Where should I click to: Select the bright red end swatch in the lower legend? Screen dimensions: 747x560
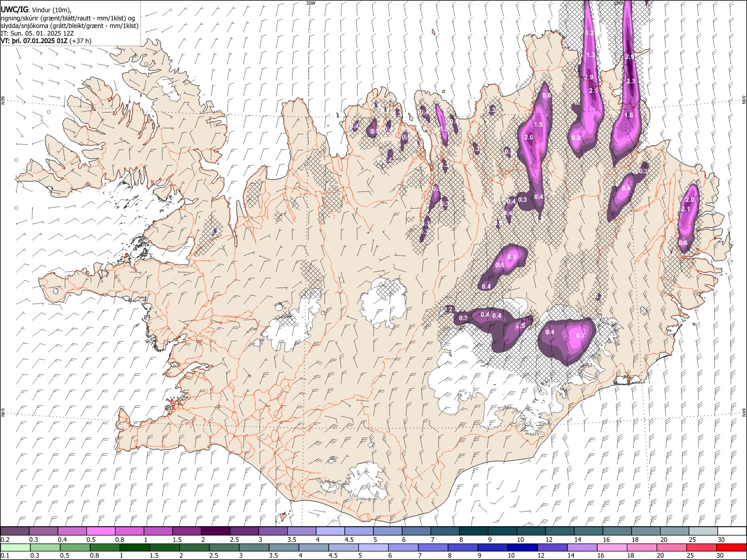point(732,547)
